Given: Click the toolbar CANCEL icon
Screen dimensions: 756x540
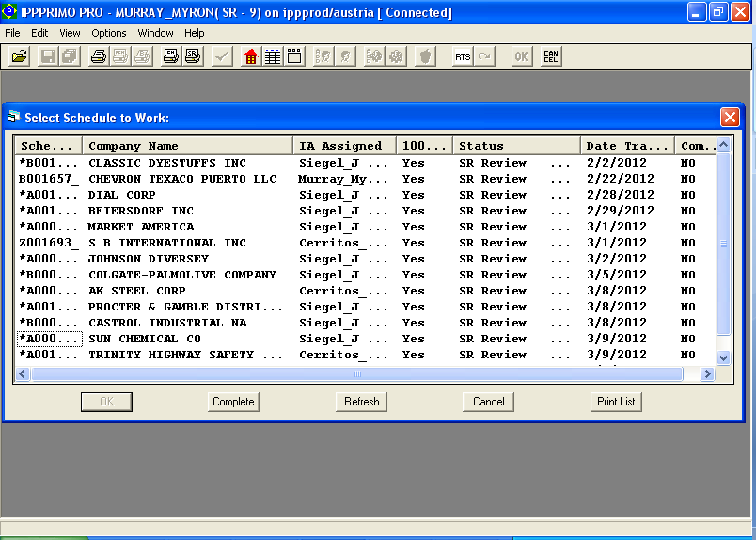Looking at the screenshot, I should [x=551, y=56].
